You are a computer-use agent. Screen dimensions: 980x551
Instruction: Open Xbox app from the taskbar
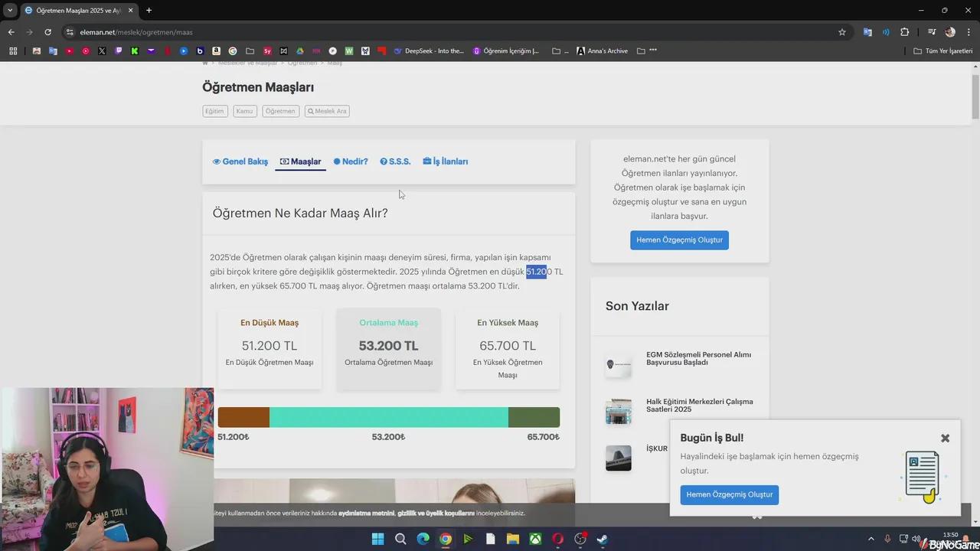point(535,539)
